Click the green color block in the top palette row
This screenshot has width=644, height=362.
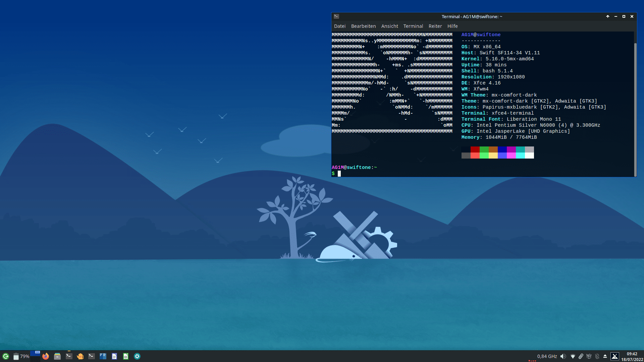pos(484,149)
